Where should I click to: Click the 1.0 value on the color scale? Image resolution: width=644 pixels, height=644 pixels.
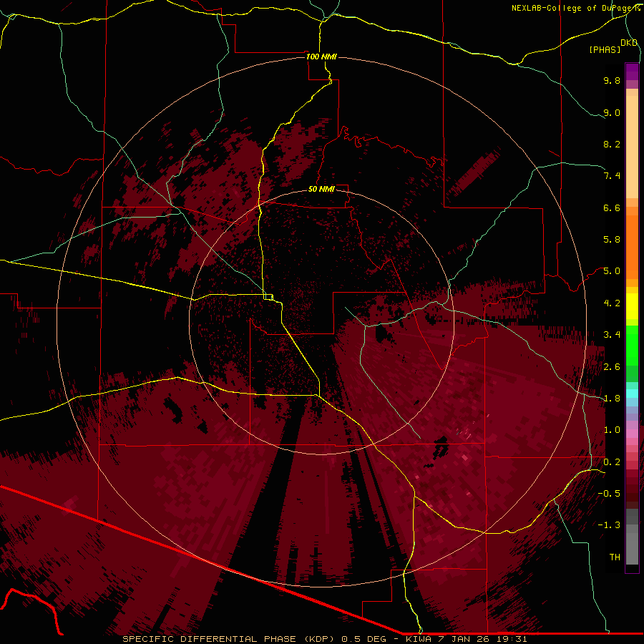coord(612,430)
